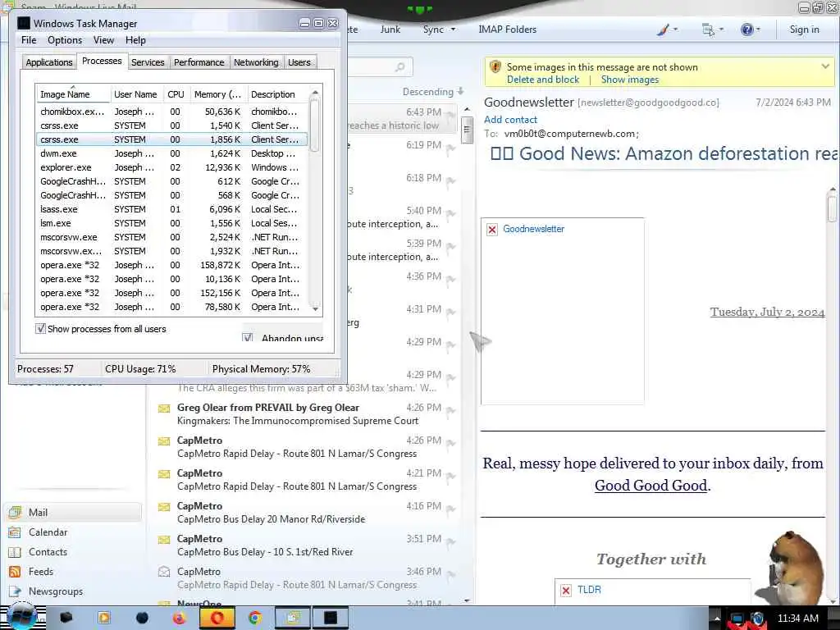Click opened envelope icon of CapMetro 3:46 PM message
Image resolution: width=840 pixels, height=630 pixels.
pyautogui.click(x=164, y=572)
